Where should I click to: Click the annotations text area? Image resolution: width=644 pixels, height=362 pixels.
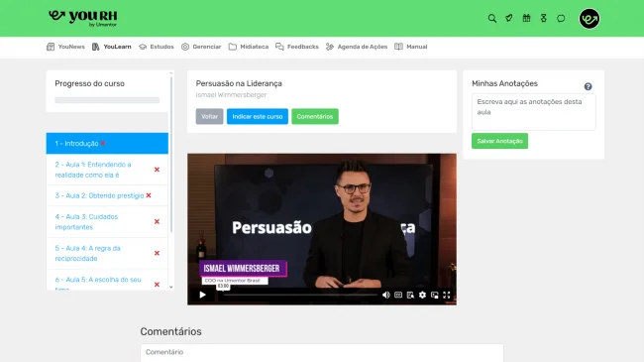tap(533, 112)
